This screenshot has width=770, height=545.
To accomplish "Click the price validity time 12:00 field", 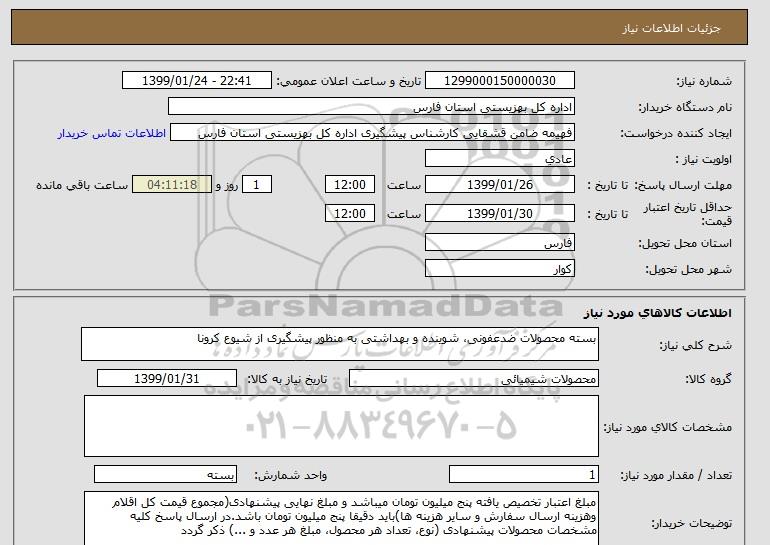I will [350, 213].
